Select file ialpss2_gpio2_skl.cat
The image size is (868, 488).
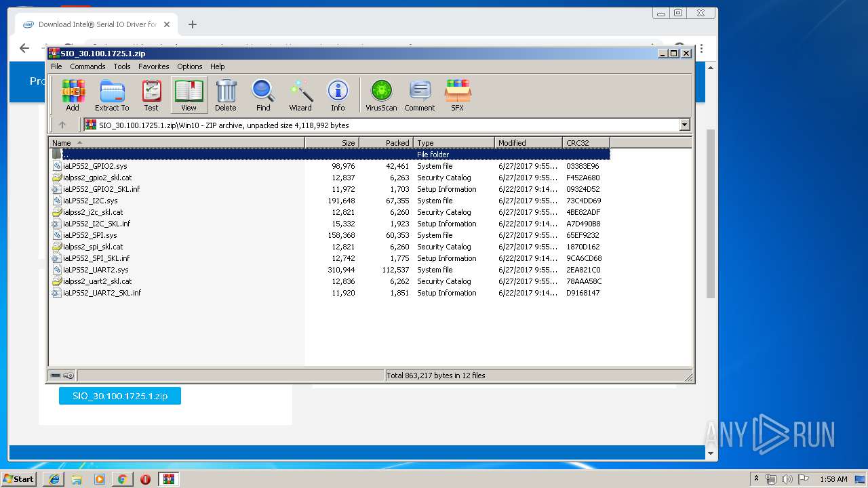coord(330,178)
